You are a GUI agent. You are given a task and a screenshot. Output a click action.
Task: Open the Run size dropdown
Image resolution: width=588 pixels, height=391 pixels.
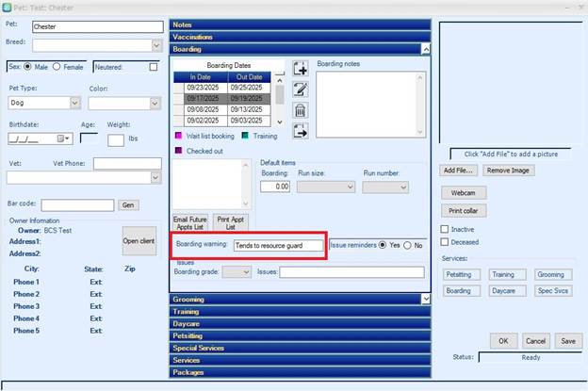coord(350,187)
